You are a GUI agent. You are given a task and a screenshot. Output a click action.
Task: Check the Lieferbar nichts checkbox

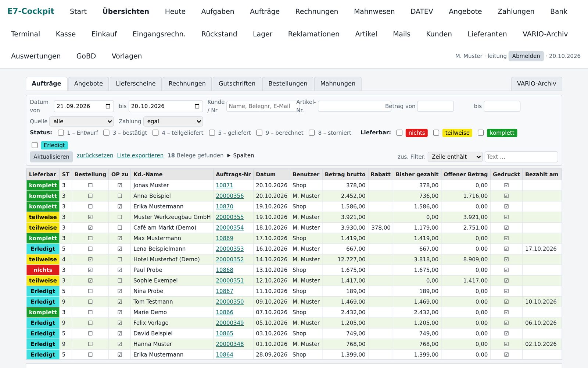[399, 133]
